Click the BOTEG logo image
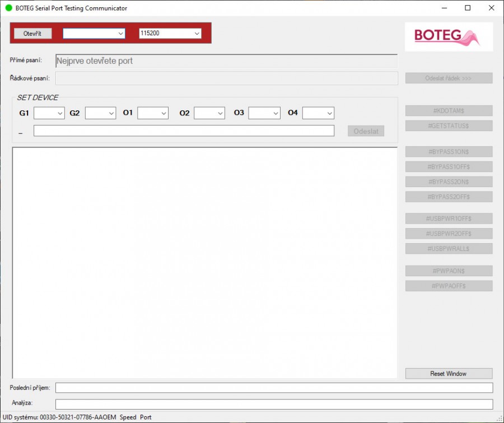Screen dimensions: 504x423 [449, 37]
